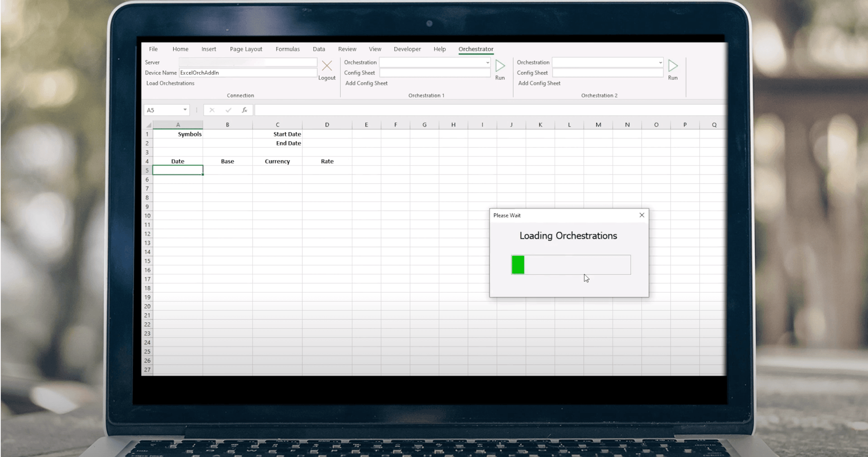This screenshot has height=457, width=868.
Task: Open the Developer ribbon tab
Action: pos(407,49)
